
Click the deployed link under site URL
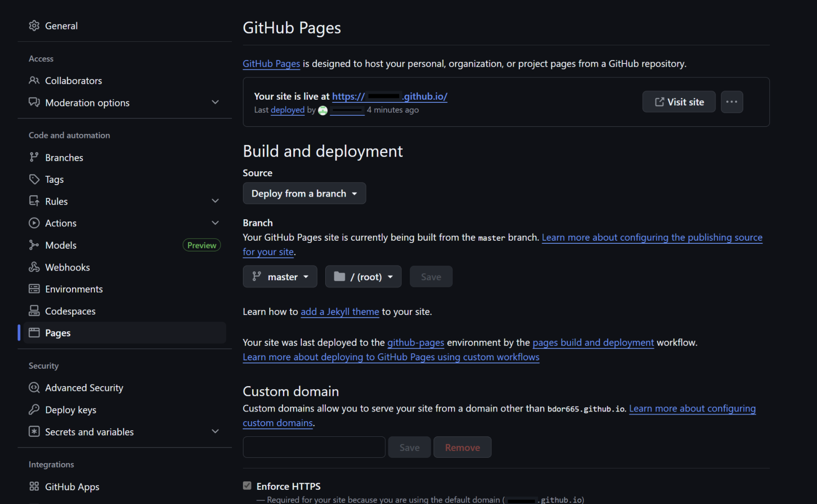(x=287, y=110)
